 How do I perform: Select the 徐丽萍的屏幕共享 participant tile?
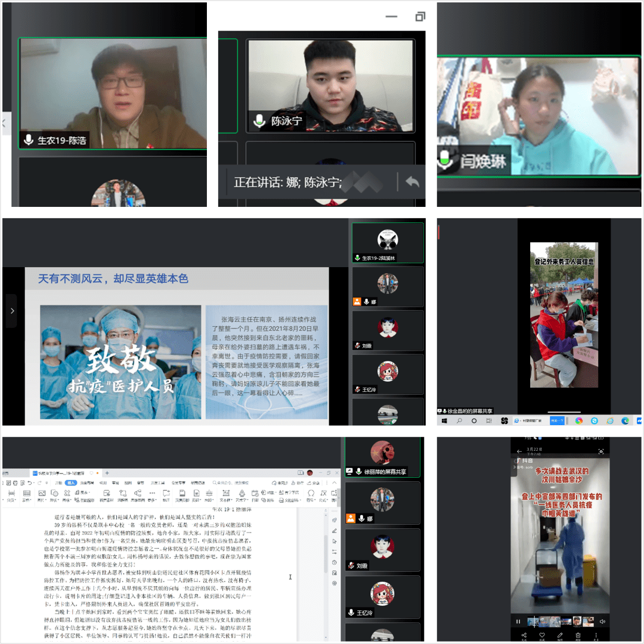coord(382,457)
